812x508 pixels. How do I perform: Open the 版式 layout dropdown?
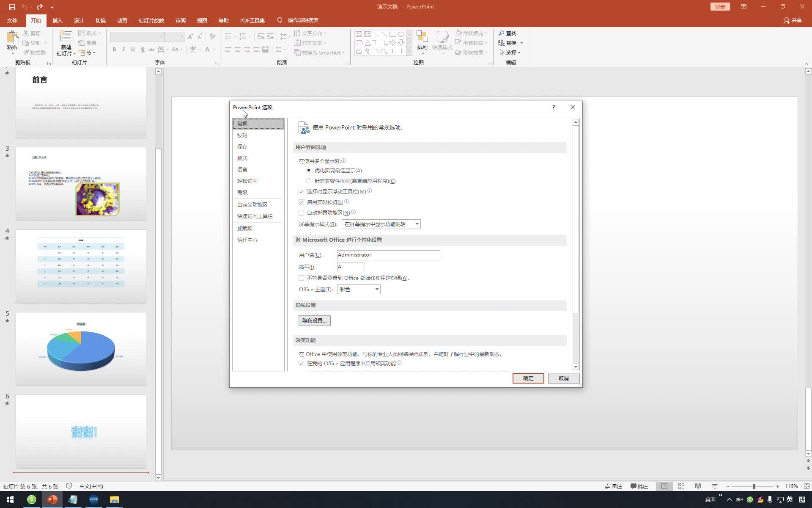(x=90, y=33)
